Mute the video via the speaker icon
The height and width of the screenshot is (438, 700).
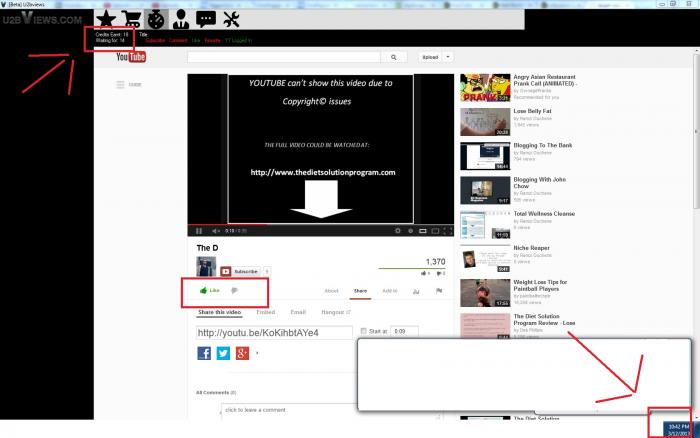click(x=216, y=231)
